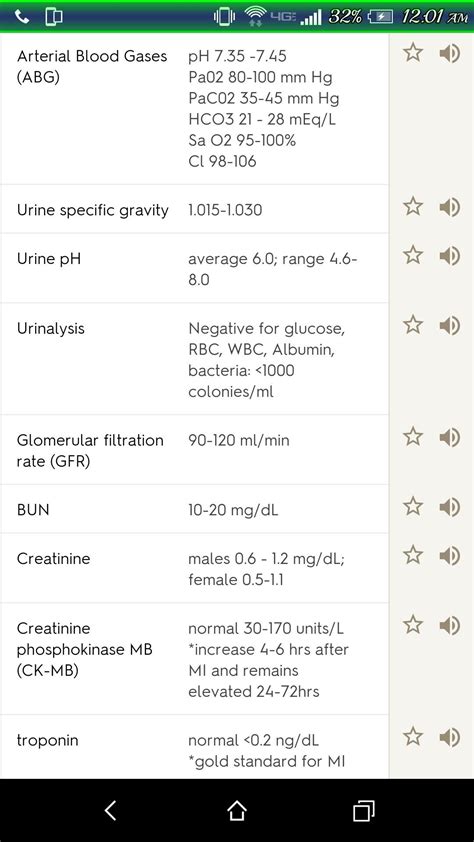Favorite the Urinalysis term
474x842 pixels.
[x=413, y=325]
